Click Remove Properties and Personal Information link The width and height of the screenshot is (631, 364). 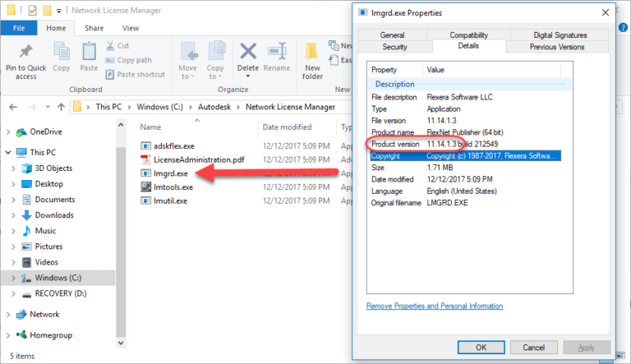pyautogui.click(x=434, y=306)
